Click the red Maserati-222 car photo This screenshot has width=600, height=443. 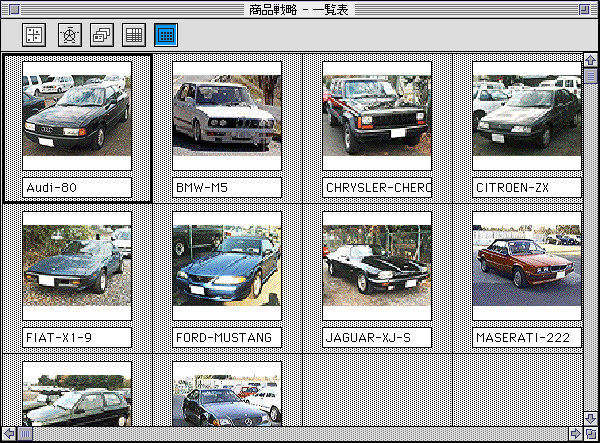(x=527, y=266)
